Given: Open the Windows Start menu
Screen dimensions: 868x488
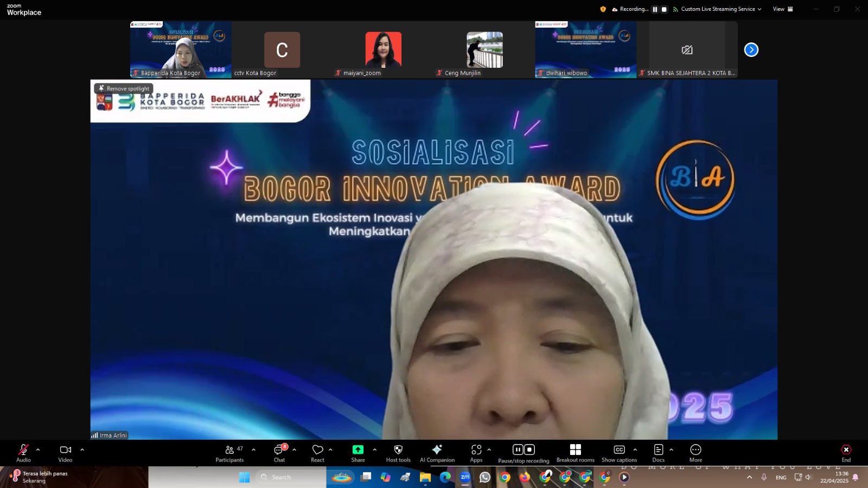Looking at the screenshot, I should tap(244, 477).
